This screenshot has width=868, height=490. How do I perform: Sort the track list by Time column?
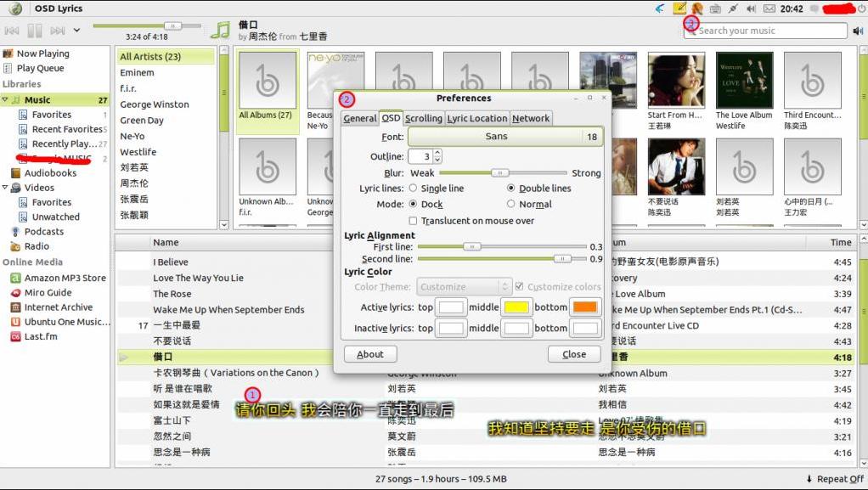click(840, 243)
